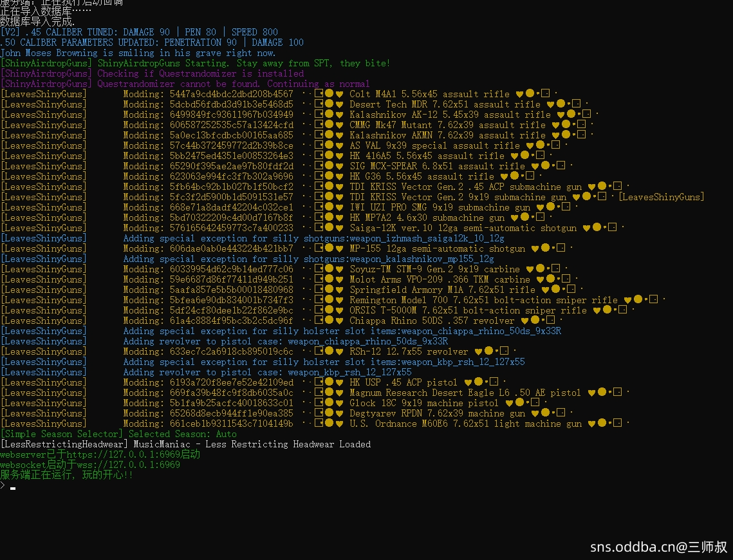Select the '.50 CALIBER PARAMETERS UPDATED' line
The height and width of the screenshot is (560, 733).
click(x=152, y=42)
